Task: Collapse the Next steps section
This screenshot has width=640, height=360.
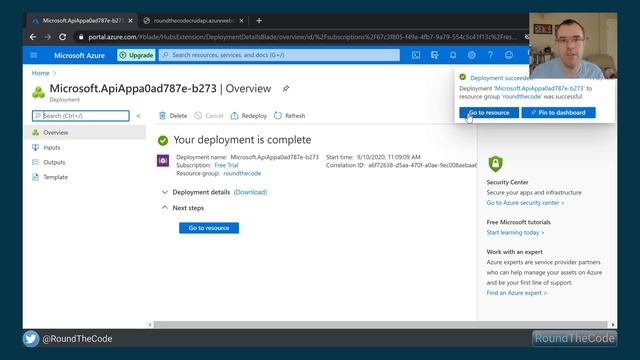Action: pos(164,208)
